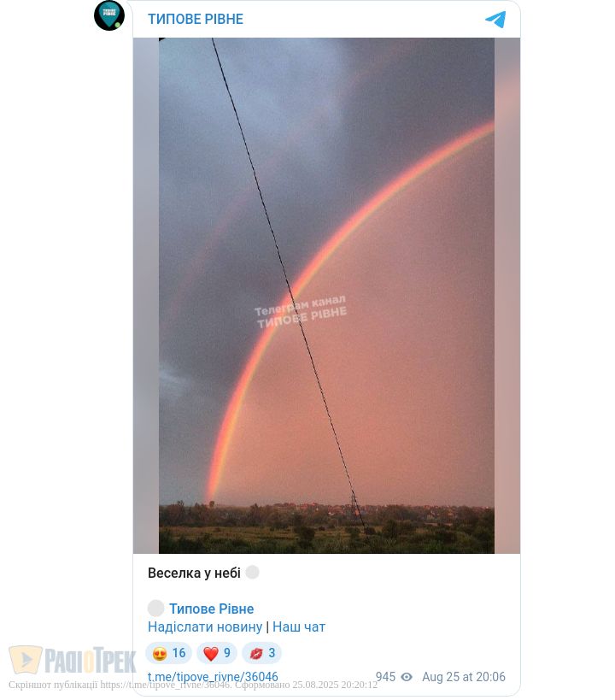
Task: Open the t.me/tipove_rivne/36046 post link
Action: coord(213,677)
